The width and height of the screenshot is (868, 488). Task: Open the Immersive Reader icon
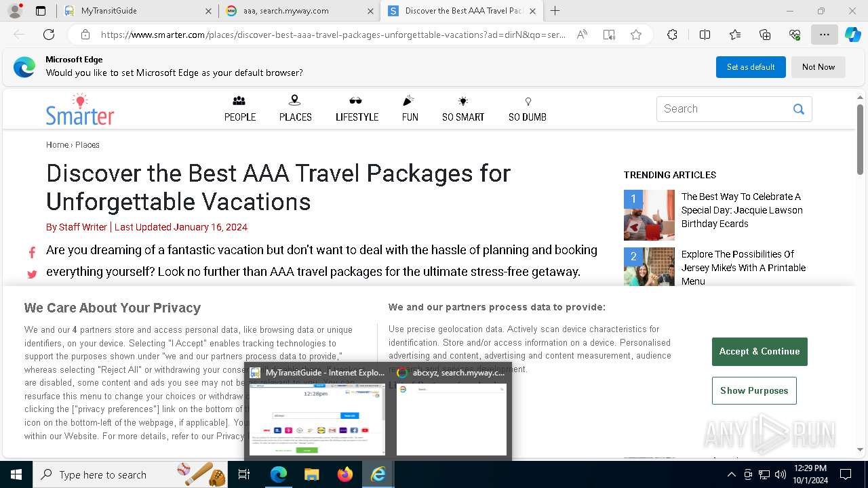click(x=609, y=35)
